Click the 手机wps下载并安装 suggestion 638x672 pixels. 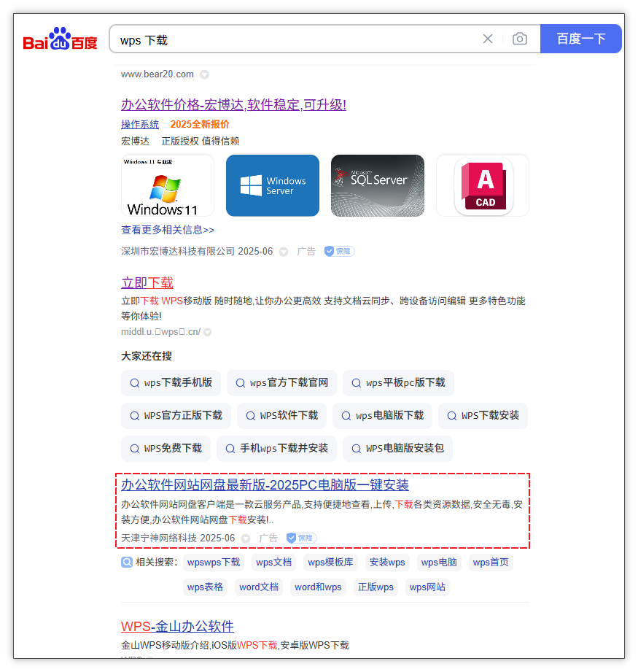point(277,449)
